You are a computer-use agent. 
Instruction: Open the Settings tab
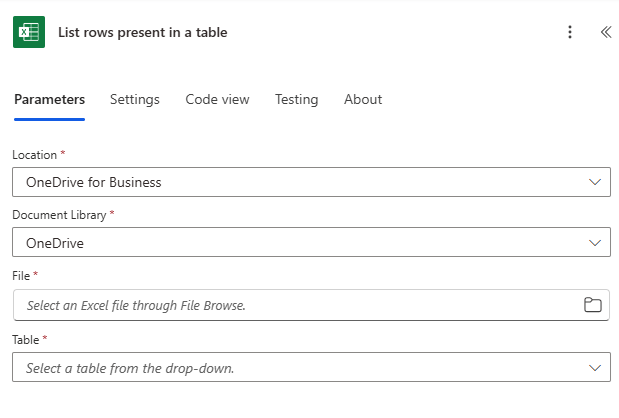135,99
